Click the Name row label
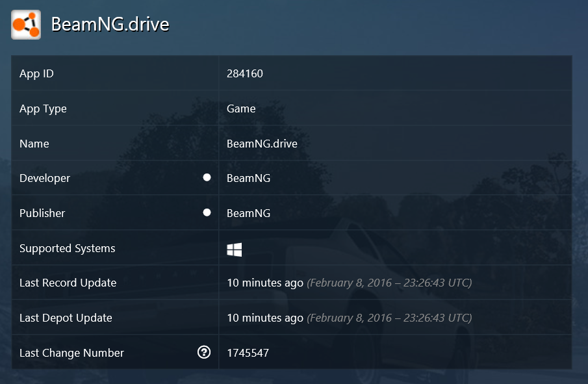Image resolution: width=588 pixels, height=384 pixels. 34,144
